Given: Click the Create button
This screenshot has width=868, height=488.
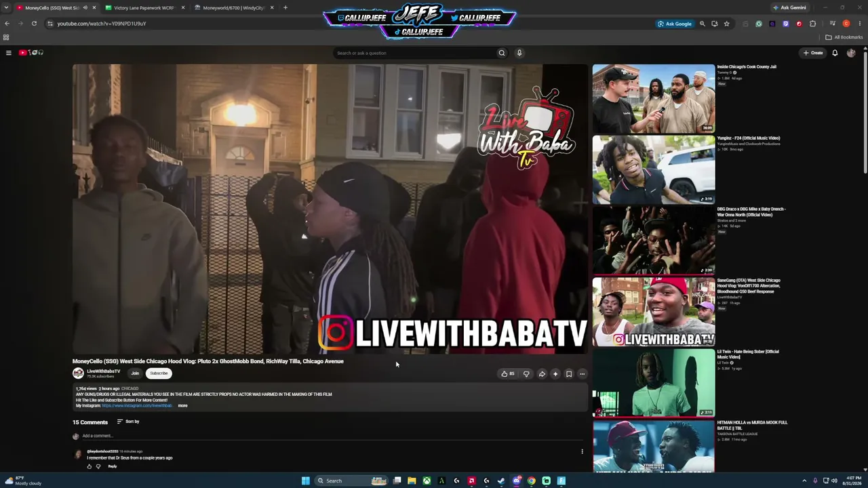Looking at the screenshot, I should (x=813, y=53).
